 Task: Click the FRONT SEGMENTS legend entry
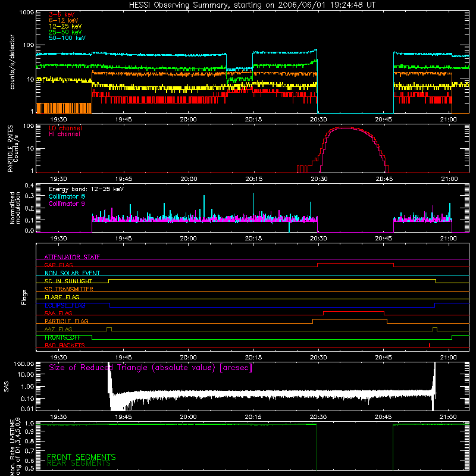[82, 457]
